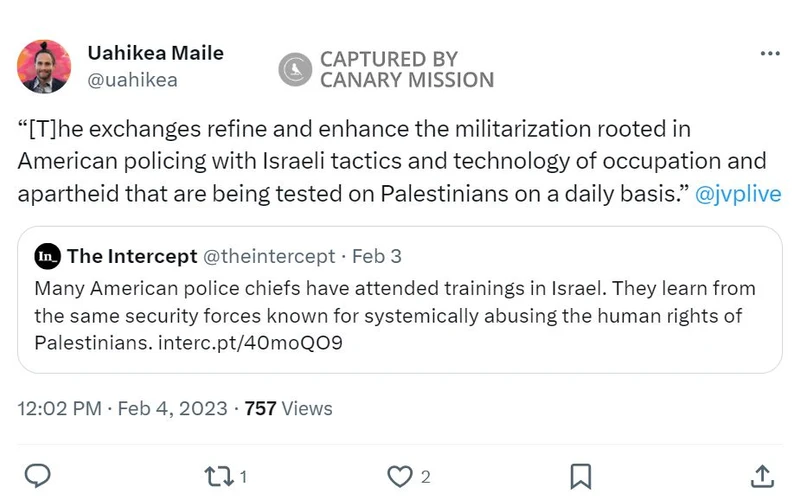Click the Feb 3 quoted tweet date

click(x=377, y=256)
